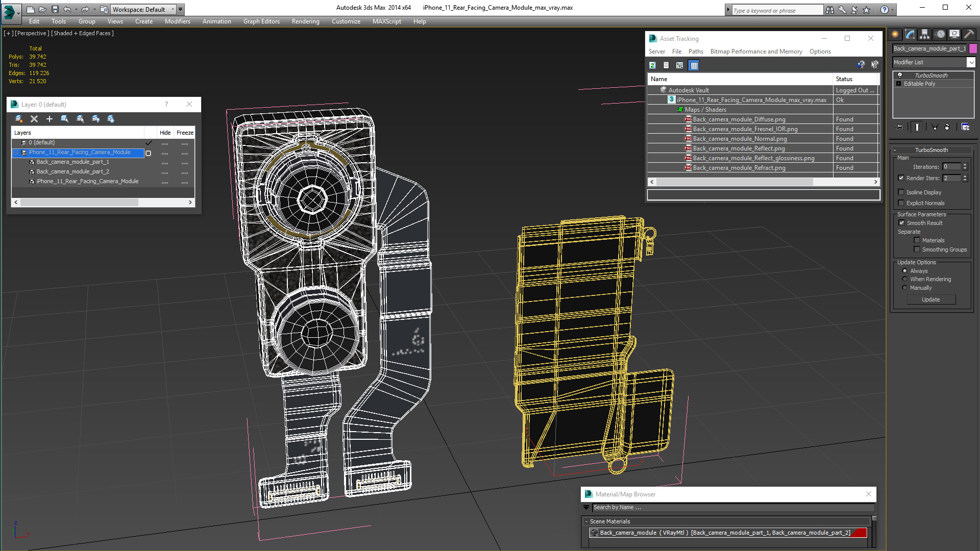Enable Separate by Materials checkbox
This screenshot has width=980, height=551.
[917, 240]
